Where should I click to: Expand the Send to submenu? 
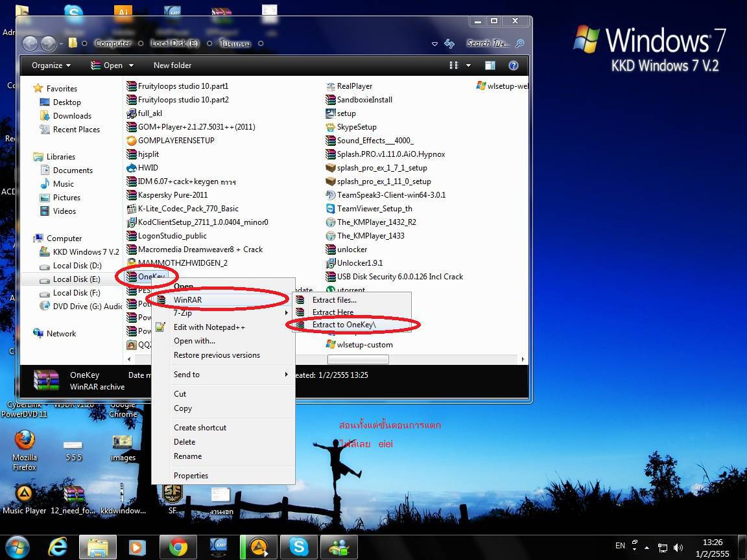223,375
